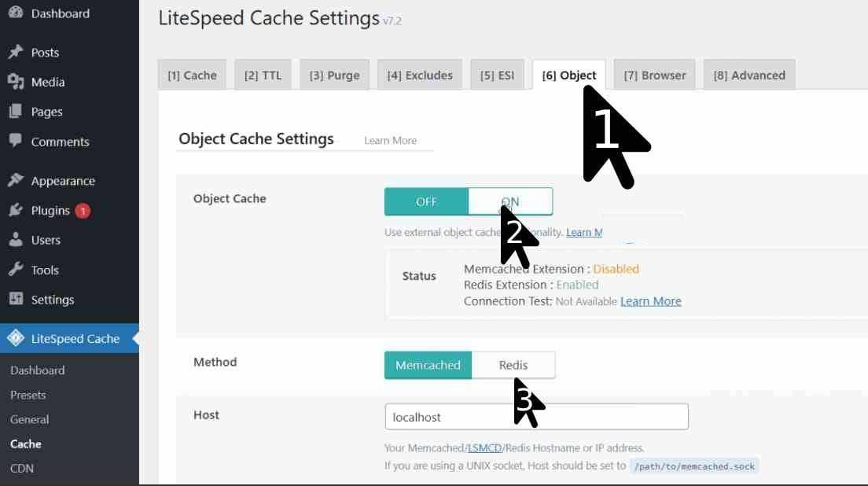This screenshot has height=486, width=868.
Task: Click the Appearance paintbrush icon
Action: 15,181
